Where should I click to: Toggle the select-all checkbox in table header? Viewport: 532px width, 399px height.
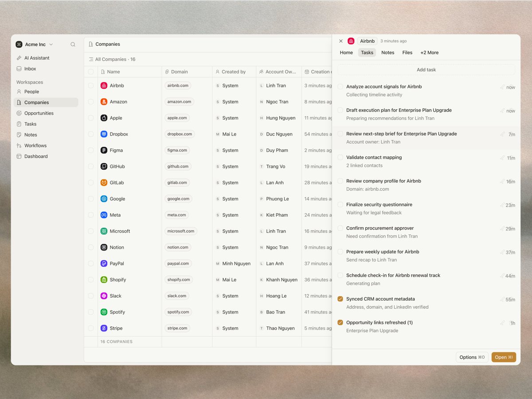(x=91, y=72)
